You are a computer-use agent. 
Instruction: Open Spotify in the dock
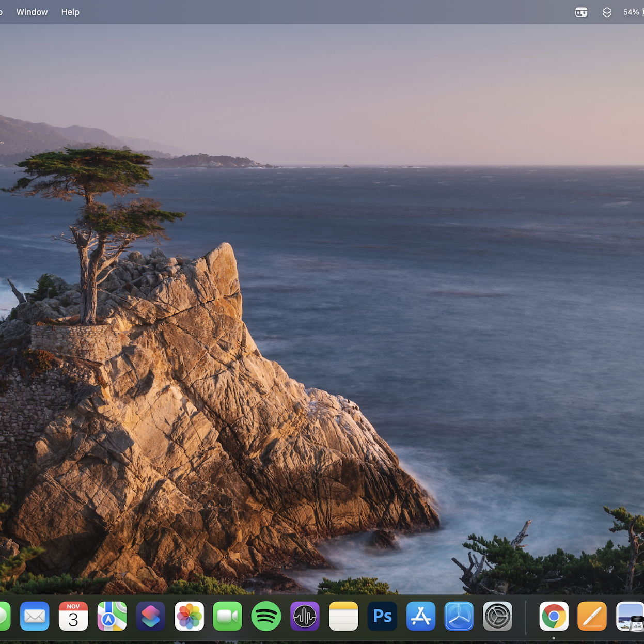[266, 616]
